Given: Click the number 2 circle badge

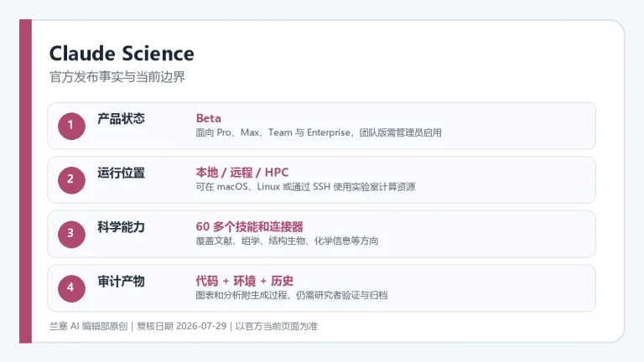Looking at the screenshot, I should (71, 180).
